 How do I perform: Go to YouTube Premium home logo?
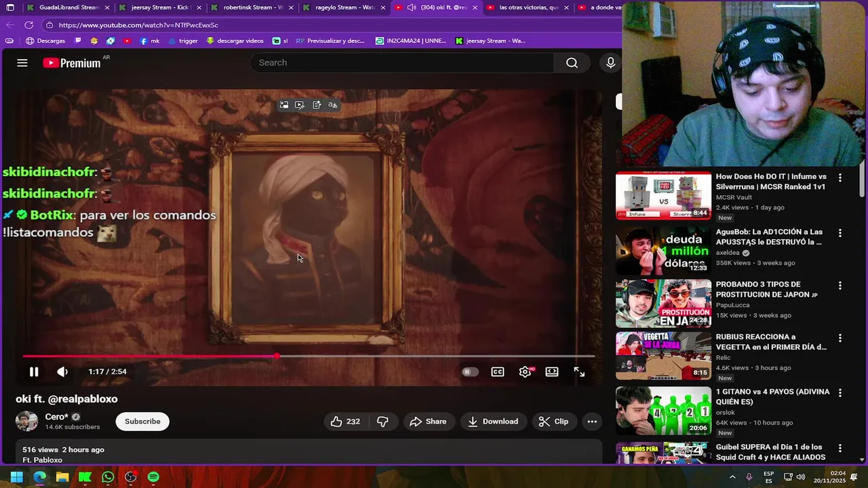click(x=71, y=62)
